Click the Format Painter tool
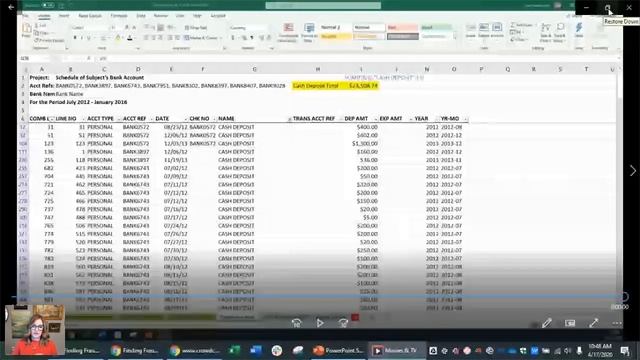 49,40
